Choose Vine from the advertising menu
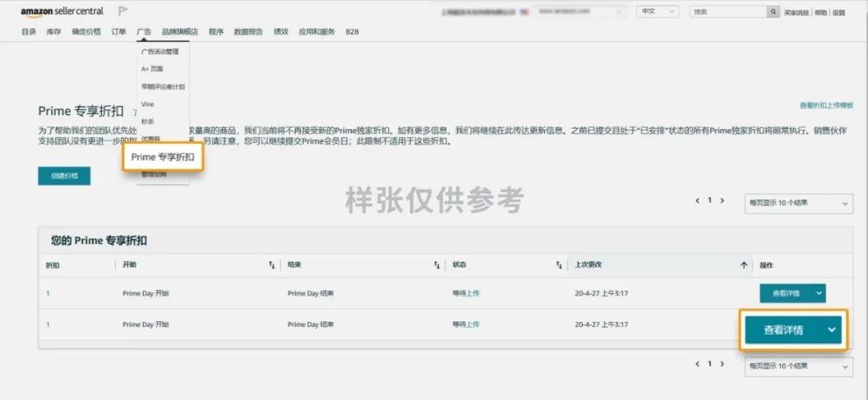This screenshot has width=868, height=400. [148, 104]
